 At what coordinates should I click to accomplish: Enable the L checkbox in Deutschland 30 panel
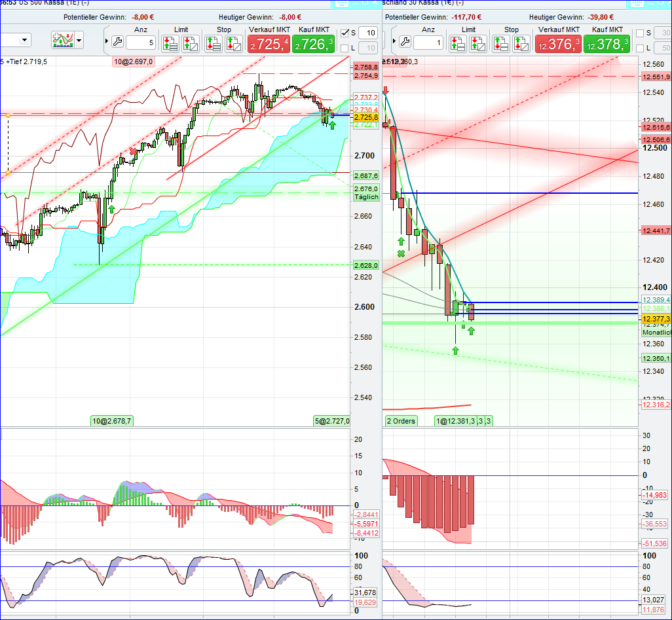(x=640, y=48)
